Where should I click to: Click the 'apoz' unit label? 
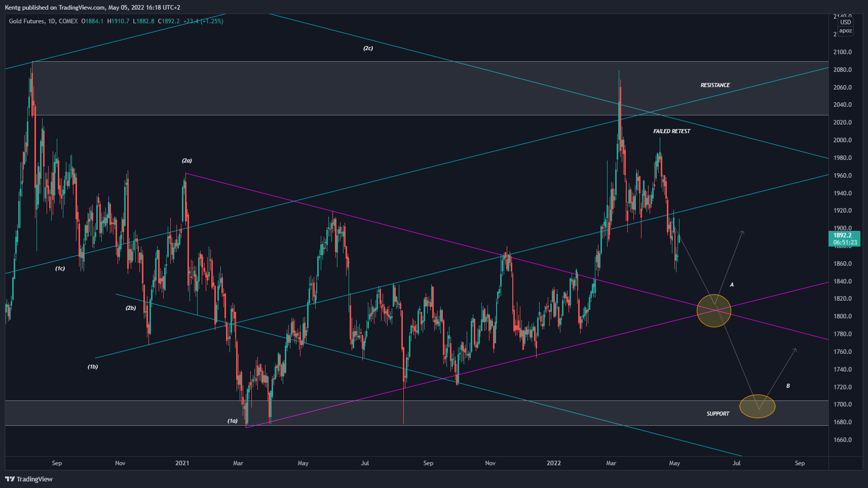point(846,31)
